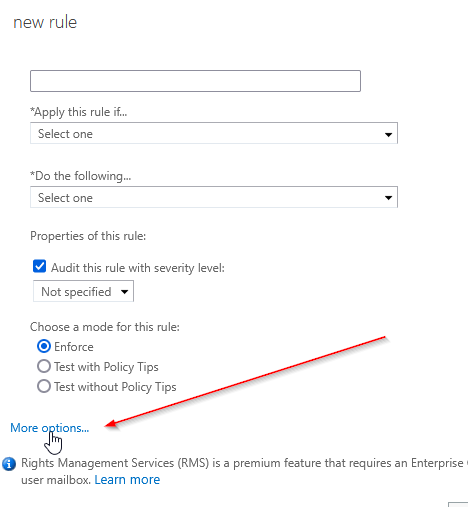Open the 'Do the following' dropdown

click(x=214, y=197)
